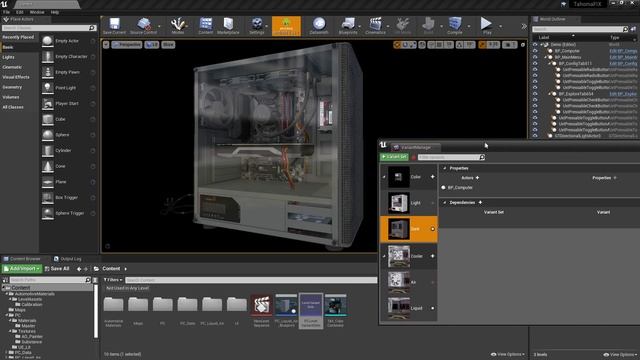
Task: Open the viewport options dropdown arrow
Action: tap(106, 44)
